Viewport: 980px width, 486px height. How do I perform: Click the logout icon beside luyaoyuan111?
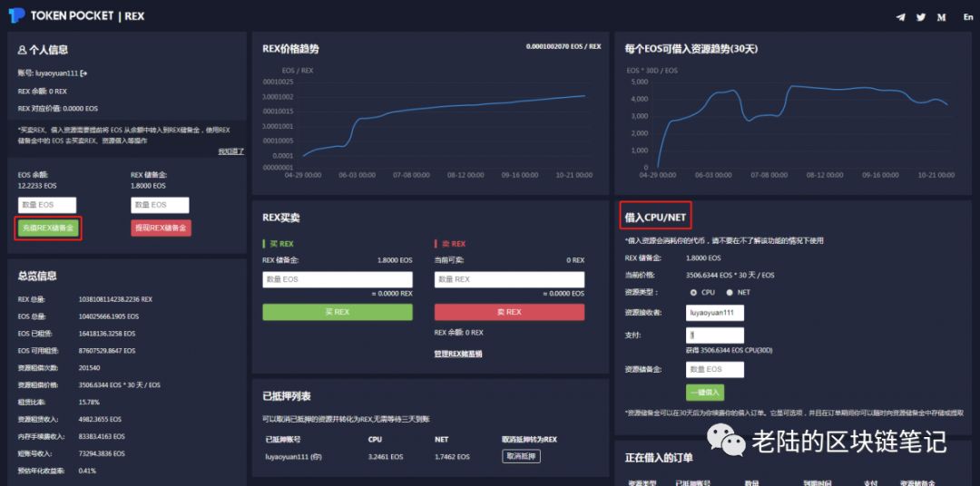[83, 73]
